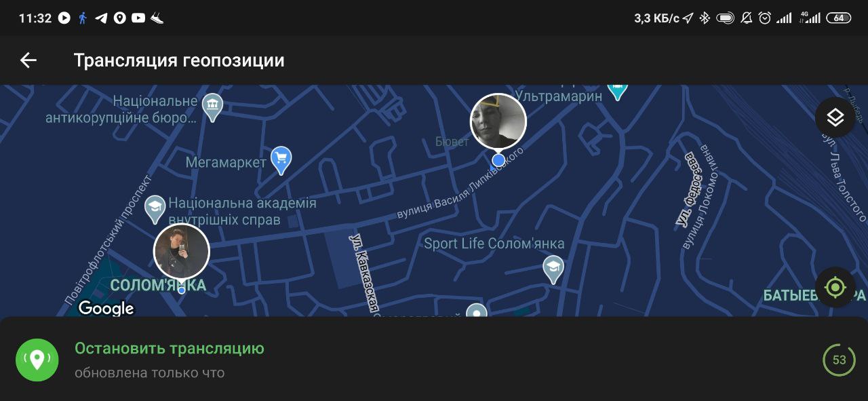
Task: Tap the Google logo on map
Action: [106, 308]
